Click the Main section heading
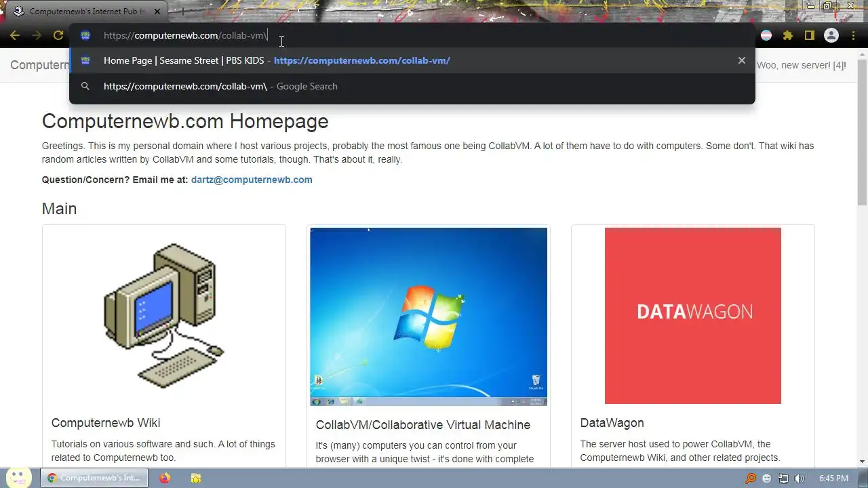The image size is (868, 488). [x=59, y=209]
